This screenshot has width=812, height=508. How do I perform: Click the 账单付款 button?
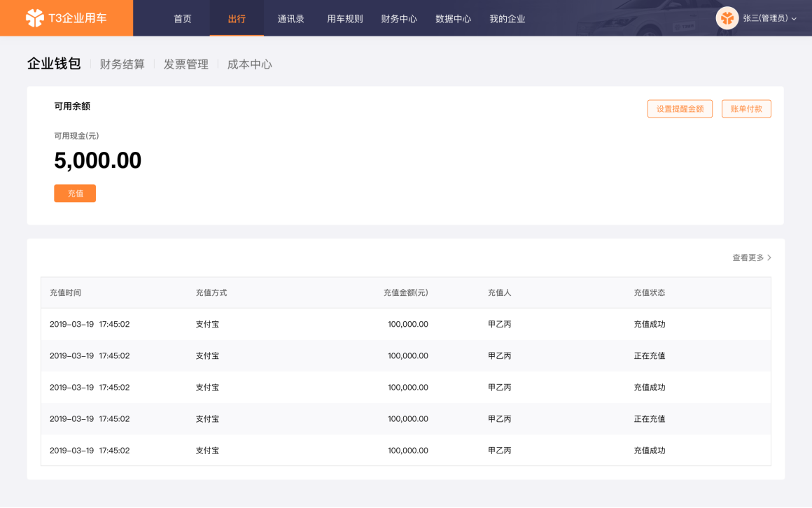tap(746, 108)
